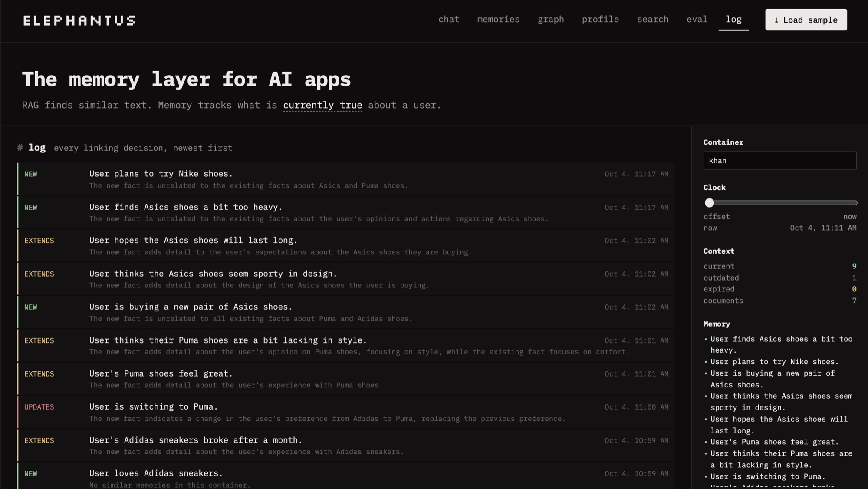This screenshot has height=489, width=868.
Task: Click memory item 'User plans to try Nike shoes.'
Action: pos(775,362)
